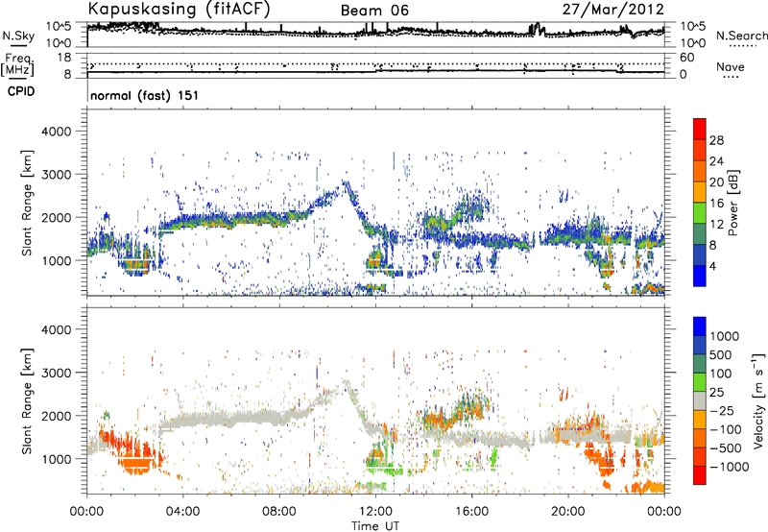Click the 'Power [dB]' colorbar label
The image size is (768, 532).
(733, 203)
